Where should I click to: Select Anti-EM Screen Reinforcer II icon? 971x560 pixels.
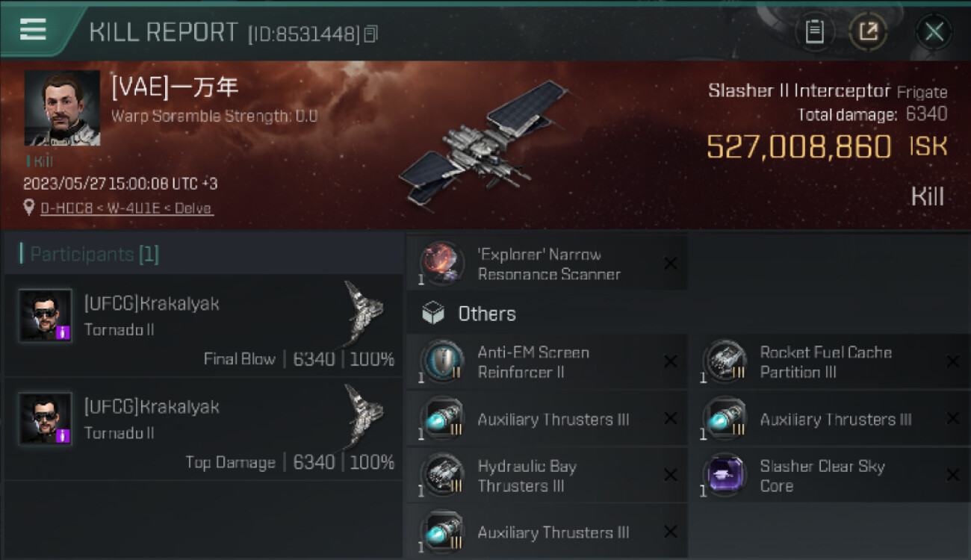[x=441, y=361]
